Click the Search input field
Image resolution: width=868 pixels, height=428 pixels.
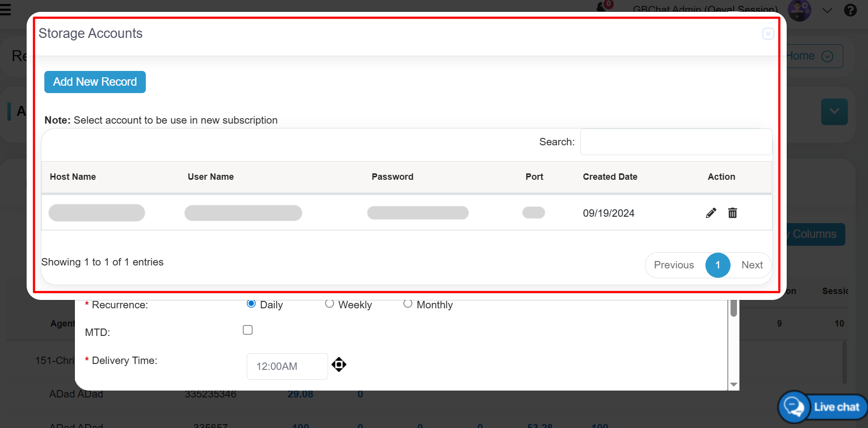click(676, 142)
